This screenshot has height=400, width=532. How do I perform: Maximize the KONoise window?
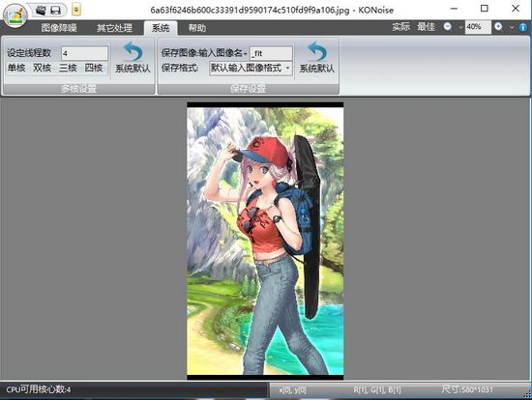click(485, 9)
